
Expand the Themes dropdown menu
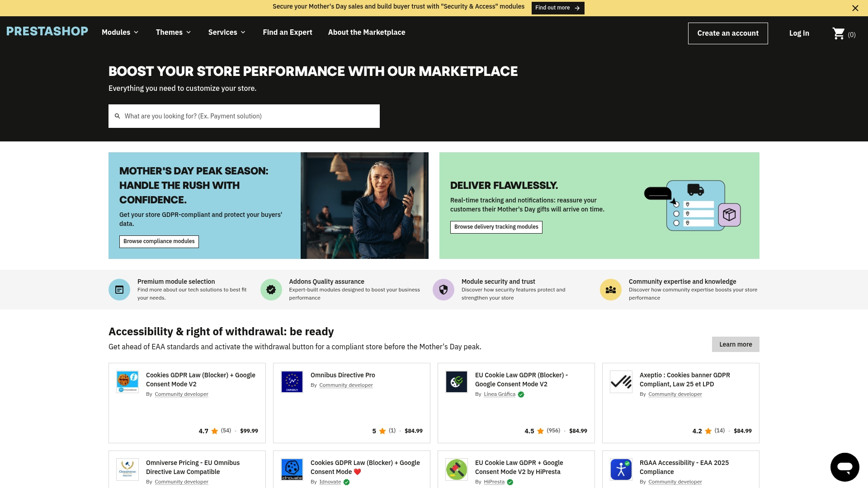[x=174, y=33]
